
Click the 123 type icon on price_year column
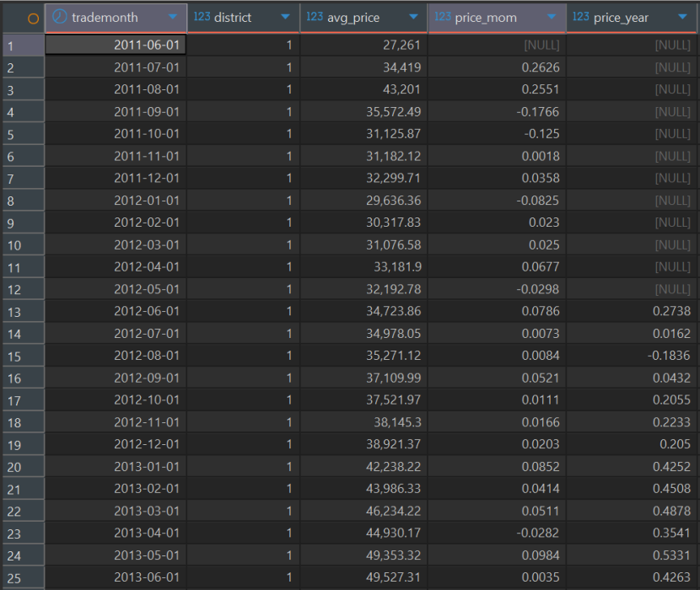pyautogui.click(x=580, y=17)
